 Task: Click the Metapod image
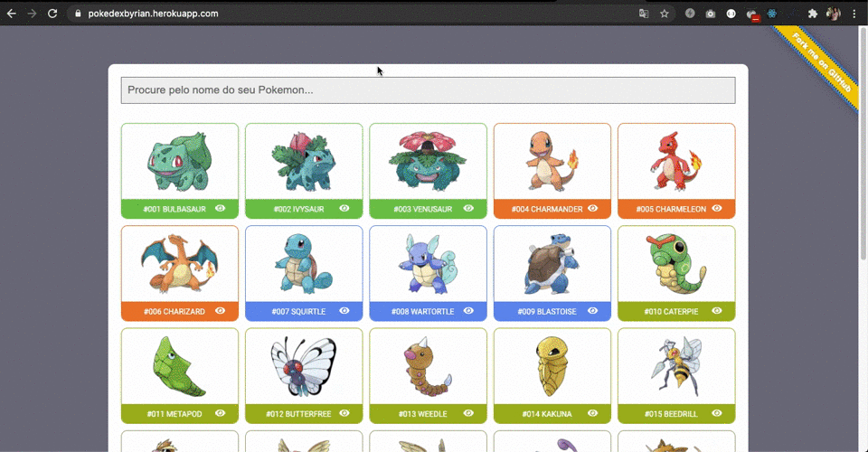click(179, 366)
